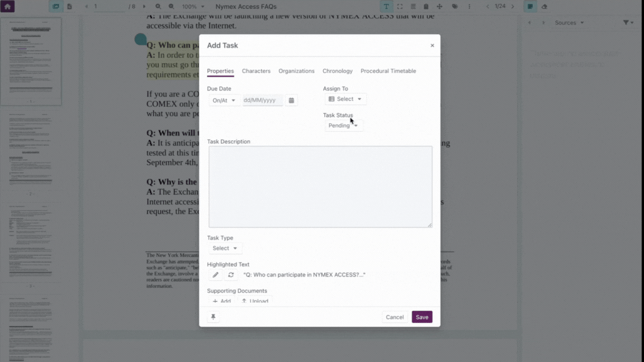Go to next result of 1/24
This screenshot has width=644, height=362.
(513, 7)
